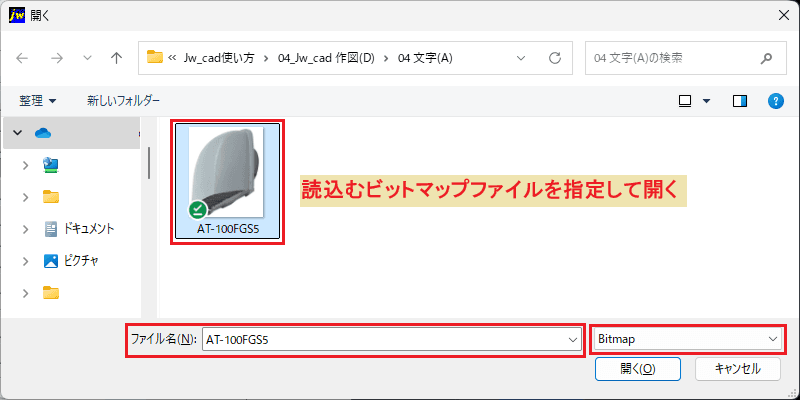Click 新しいフォルダー button

coord(123,101)
